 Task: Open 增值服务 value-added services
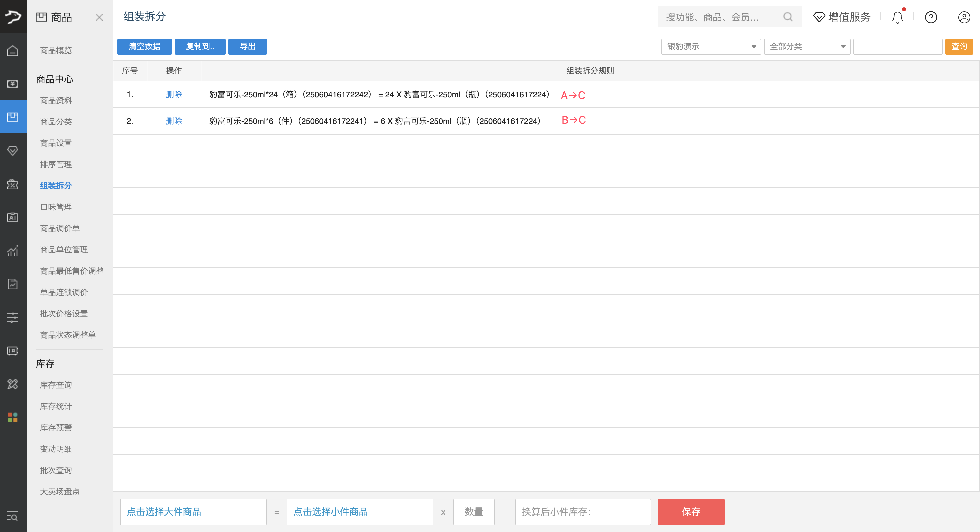842,17
